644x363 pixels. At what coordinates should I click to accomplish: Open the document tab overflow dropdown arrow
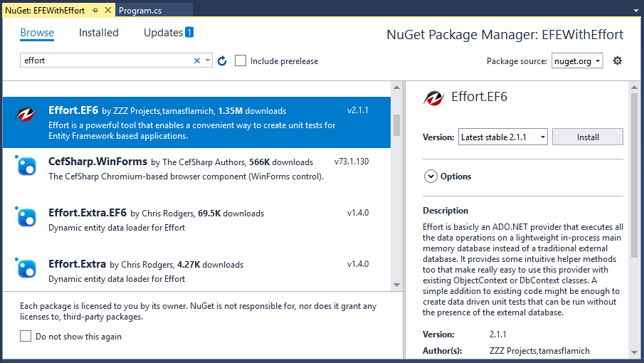(x=635, y=11)
